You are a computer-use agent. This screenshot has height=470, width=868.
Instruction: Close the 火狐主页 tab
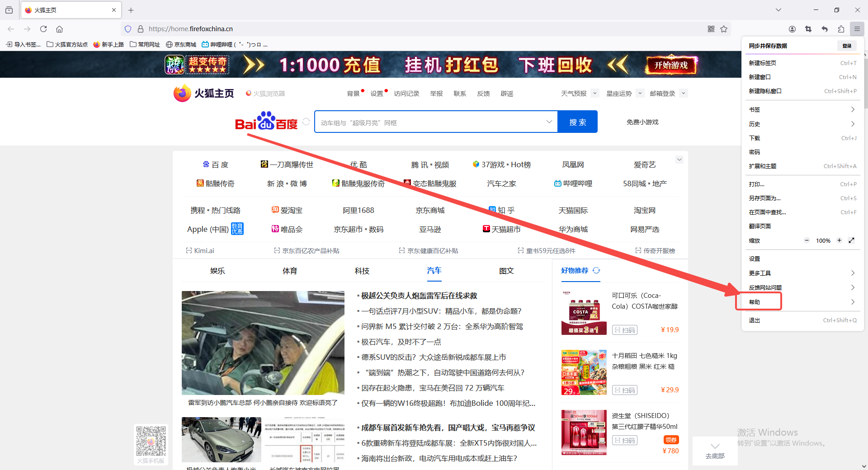pos(114,10)
